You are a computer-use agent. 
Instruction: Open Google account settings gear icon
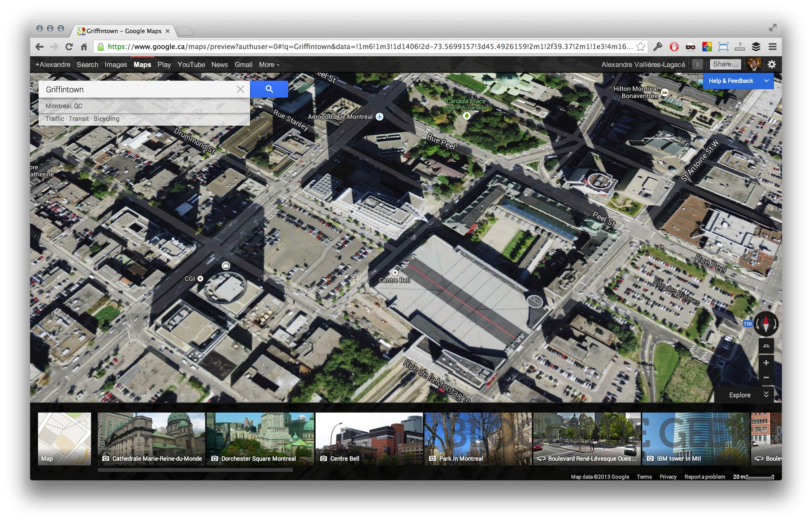[772, 64]
